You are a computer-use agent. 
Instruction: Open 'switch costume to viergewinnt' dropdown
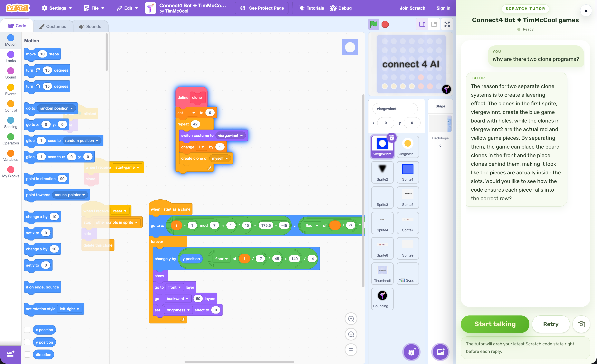coord(230,136)
